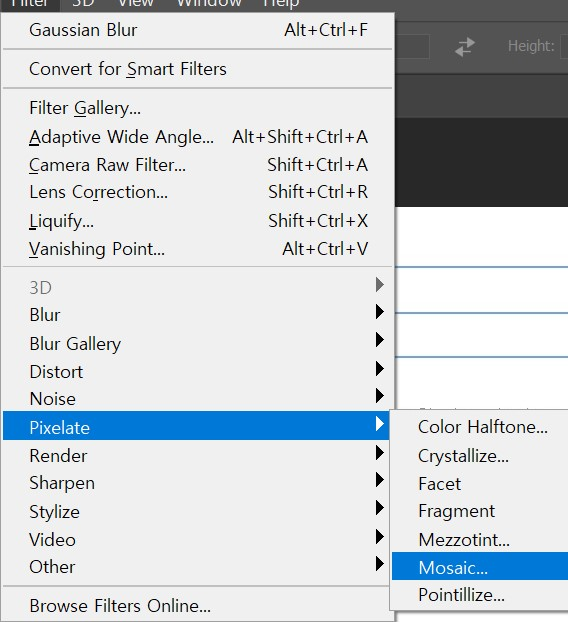Open Camera Raw Filter
Image resolution: width=568 pixels, height=622 pixels.
(198, 165)
